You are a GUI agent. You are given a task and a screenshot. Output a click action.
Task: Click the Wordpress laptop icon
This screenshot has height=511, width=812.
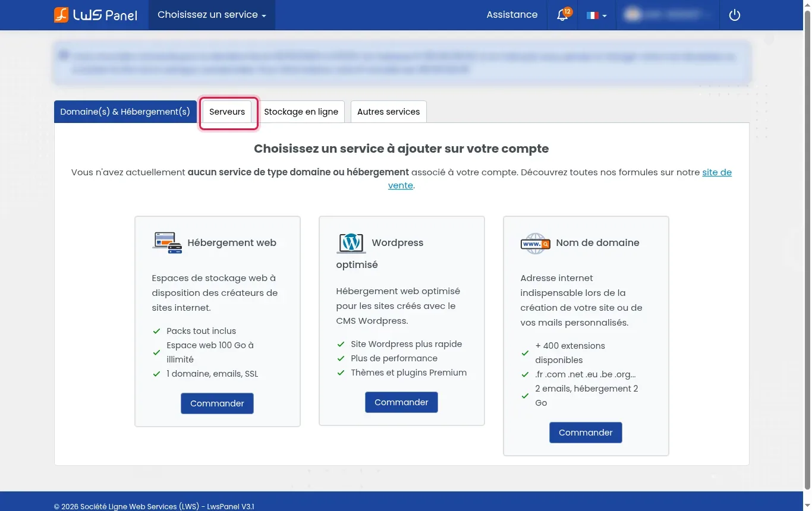[351, 243]
